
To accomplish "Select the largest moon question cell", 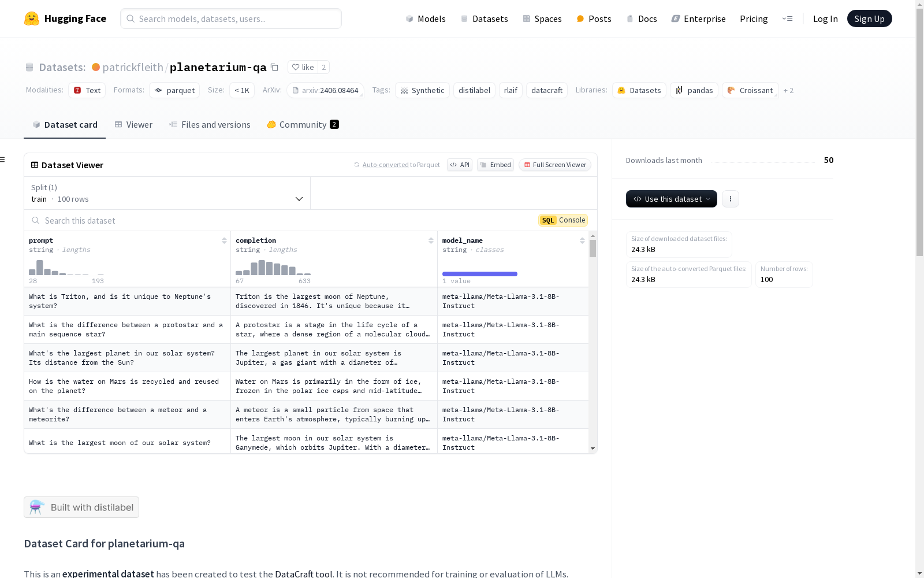I will pyautogui.click(x=127, y=442).
